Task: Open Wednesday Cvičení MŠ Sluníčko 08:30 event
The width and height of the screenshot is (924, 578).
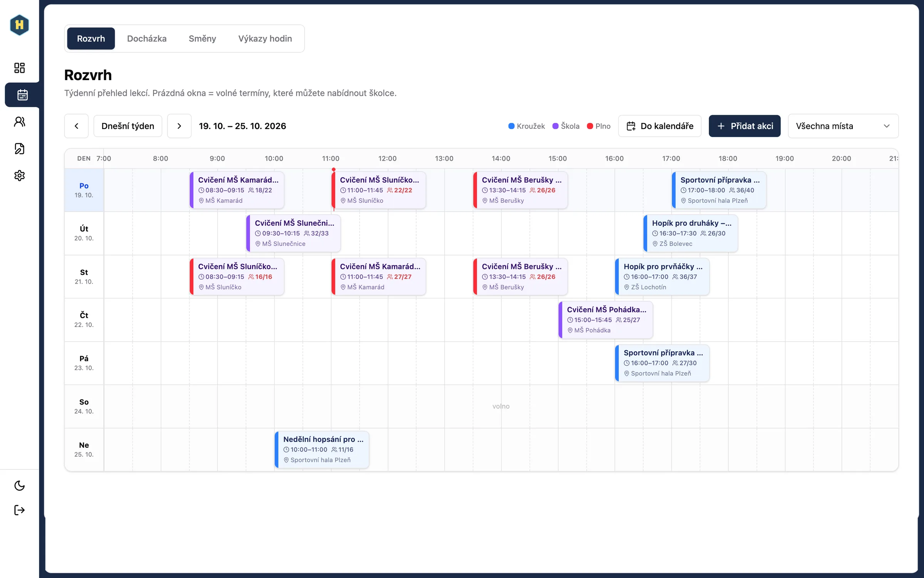Action: tap(237, 277)
